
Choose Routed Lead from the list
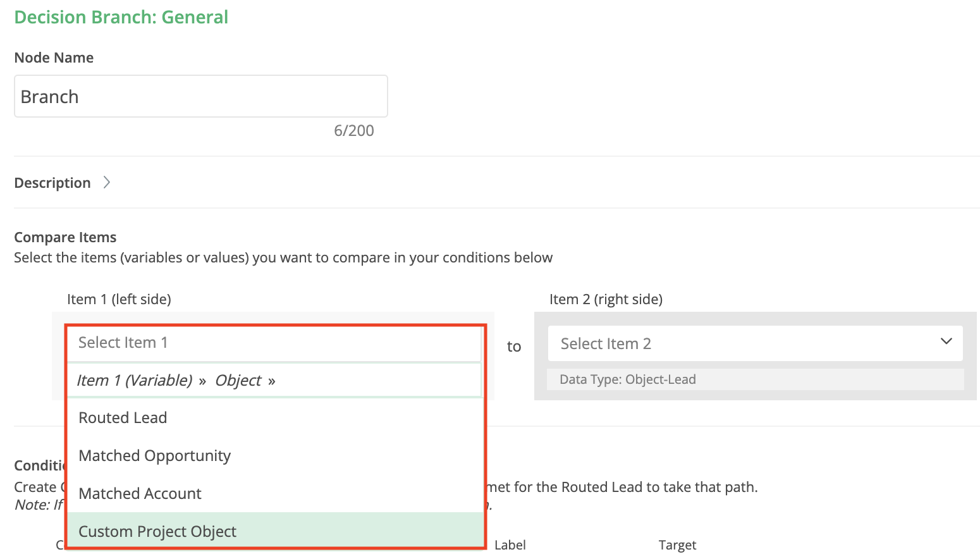point(123,418)
